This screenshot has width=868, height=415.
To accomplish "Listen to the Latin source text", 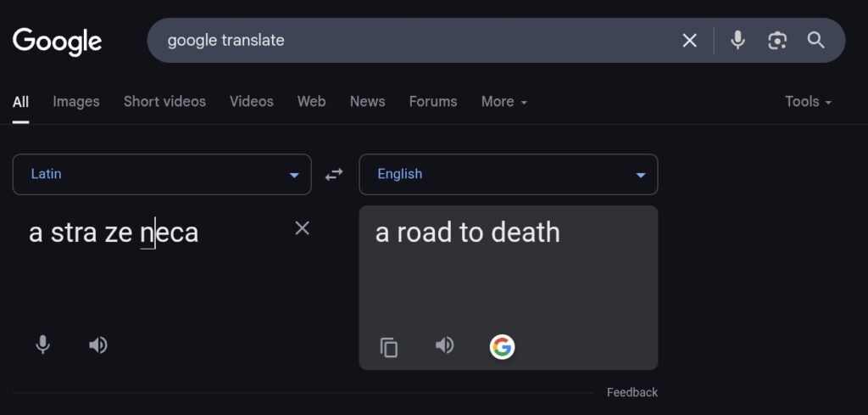I will (98, 345).
